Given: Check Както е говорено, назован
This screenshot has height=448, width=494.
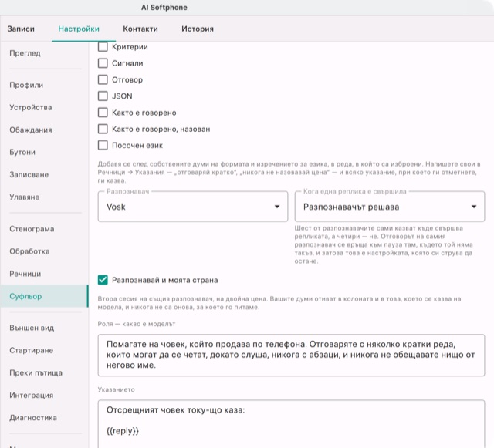Looking at the screenshot, I should coord(103,129).
